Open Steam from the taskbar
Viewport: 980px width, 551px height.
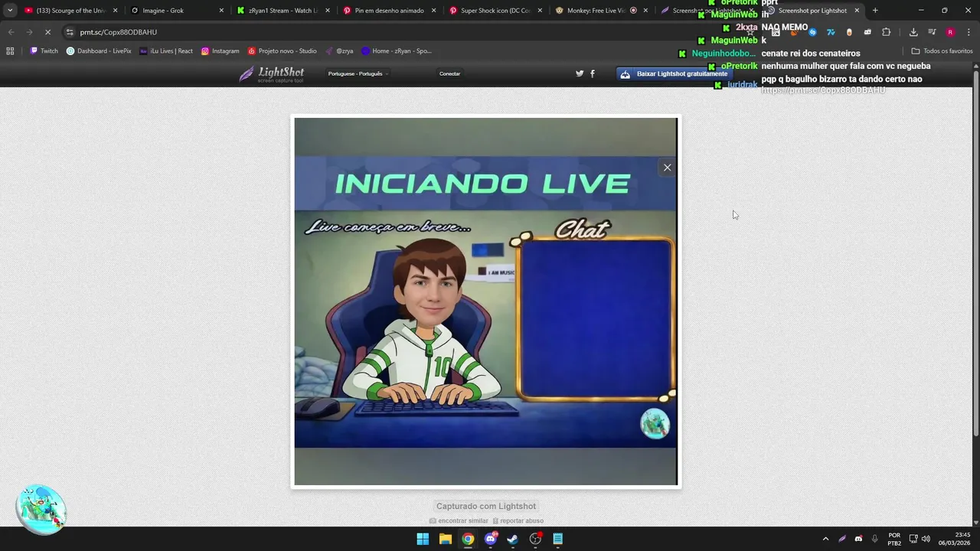tap(513, 539)
